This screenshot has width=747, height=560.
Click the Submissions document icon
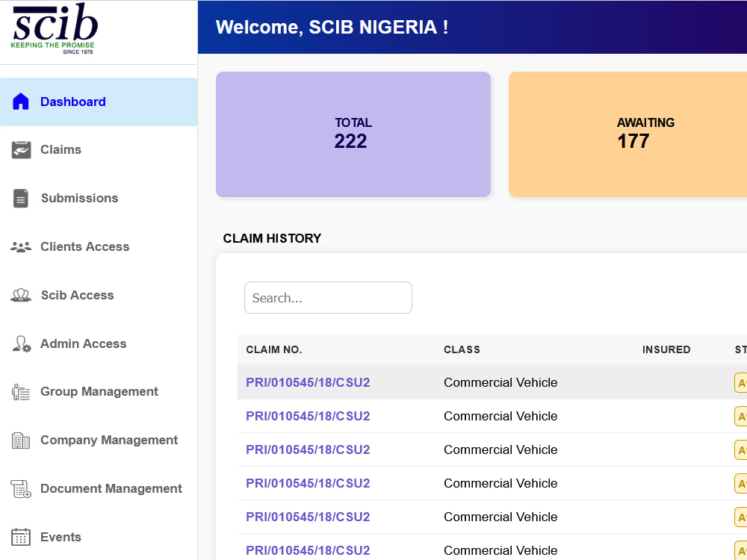20,198
